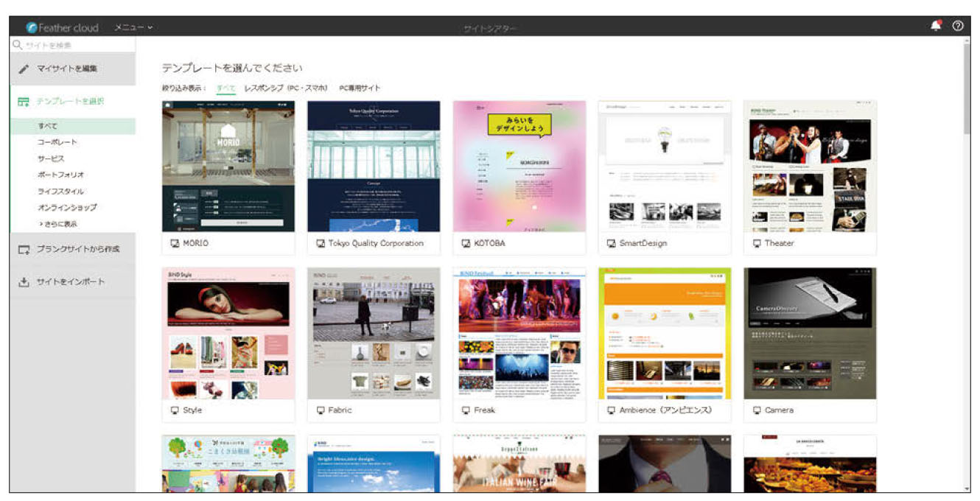Filter templates by PC専用サイト
The height and width of the screenshot is (501, 980).
360,88
